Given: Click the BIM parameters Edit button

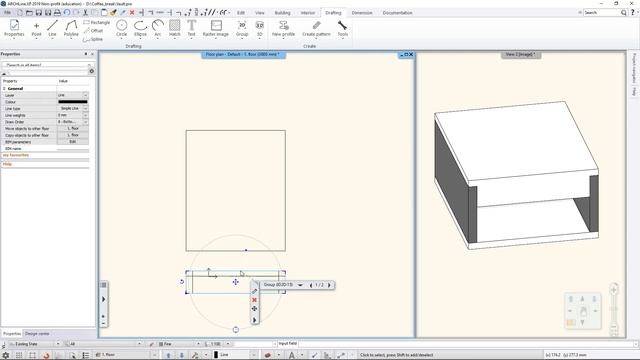Looking at the screenshot, I should click(73, 142).
